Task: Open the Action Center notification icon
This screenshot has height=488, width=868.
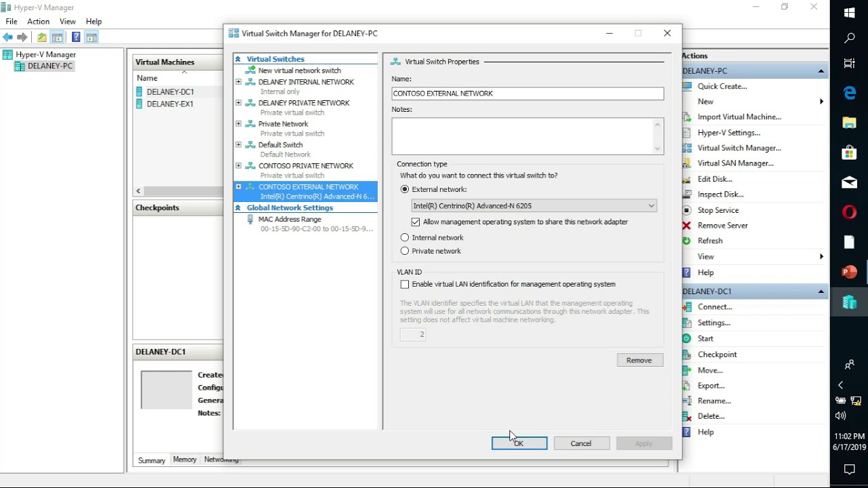Action: (x=849, y=469)
